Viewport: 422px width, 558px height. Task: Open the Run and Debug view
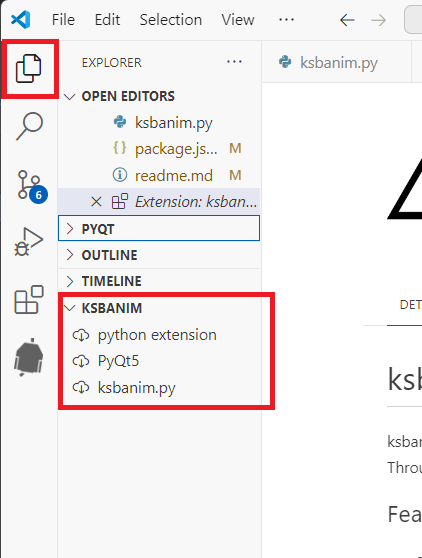pyautogui.click(x=28, y=242)
